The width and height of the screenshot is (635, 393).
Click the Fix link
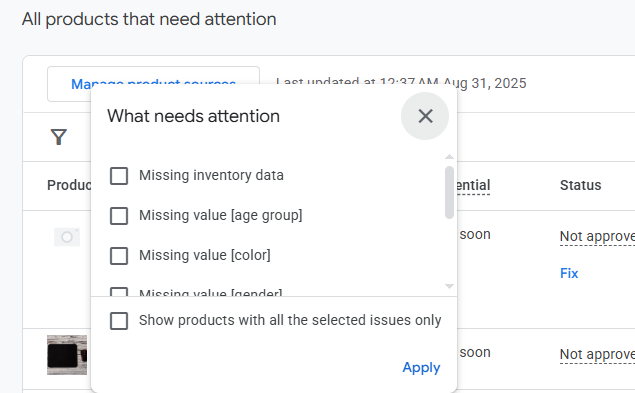(x=569, y=273)
